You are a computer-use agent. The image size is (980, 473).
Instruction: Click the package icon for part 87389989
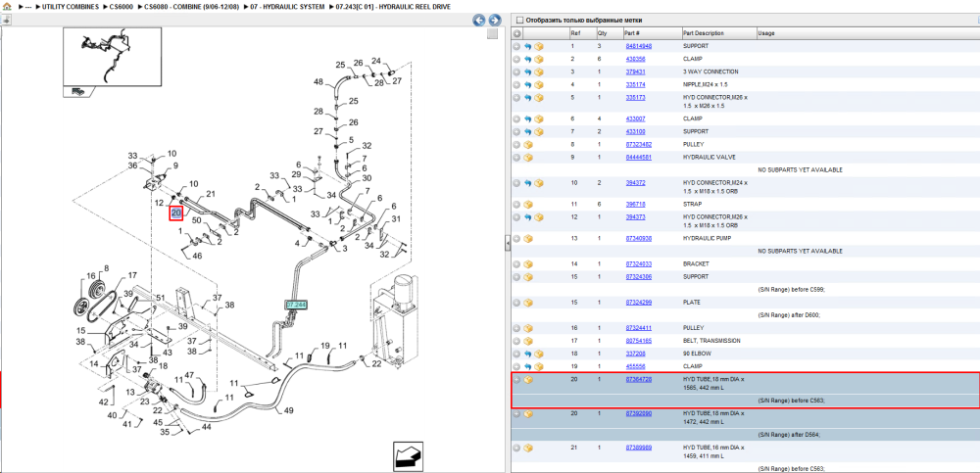click(528, 448)
